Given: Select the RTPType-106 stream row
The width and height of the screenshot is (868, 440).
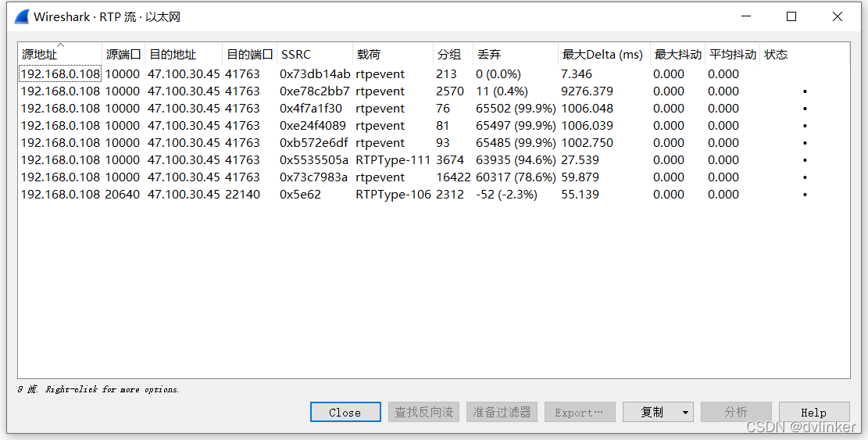Looking at the screenshot, I should (x=393, y=195).
